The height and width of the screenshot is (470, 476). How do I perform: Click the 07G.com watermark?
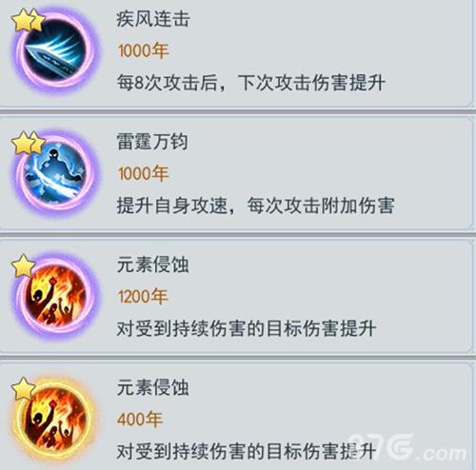(408, 448)
